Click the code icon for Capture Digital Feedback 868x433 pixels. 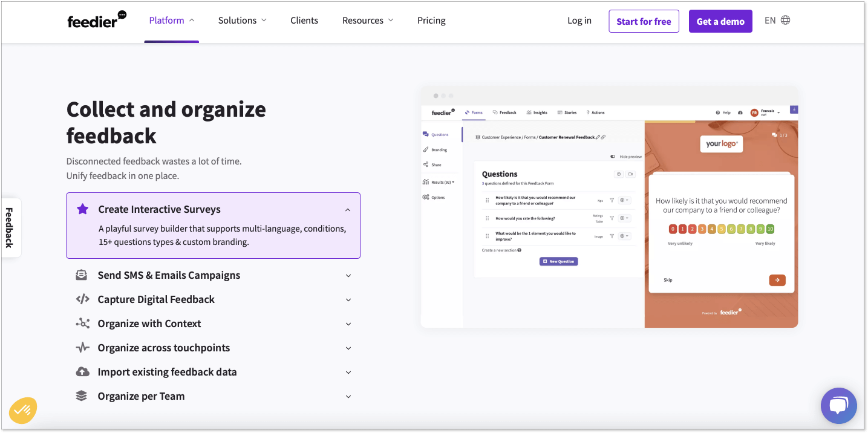click(82, 299)
